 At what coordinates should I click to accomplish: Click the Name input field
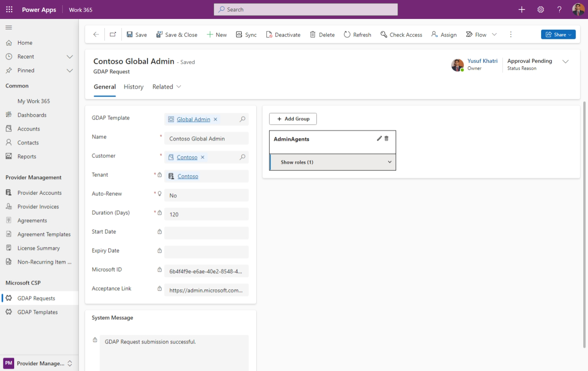[x=206, y=139]
